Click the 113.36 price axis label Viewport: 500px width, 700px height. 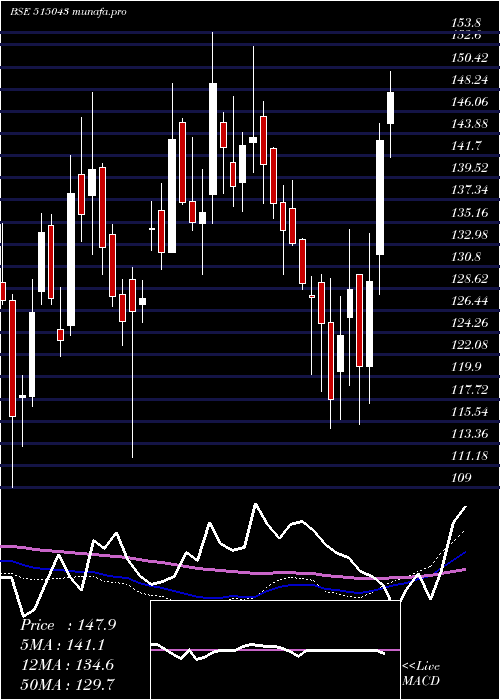[470, 434]
